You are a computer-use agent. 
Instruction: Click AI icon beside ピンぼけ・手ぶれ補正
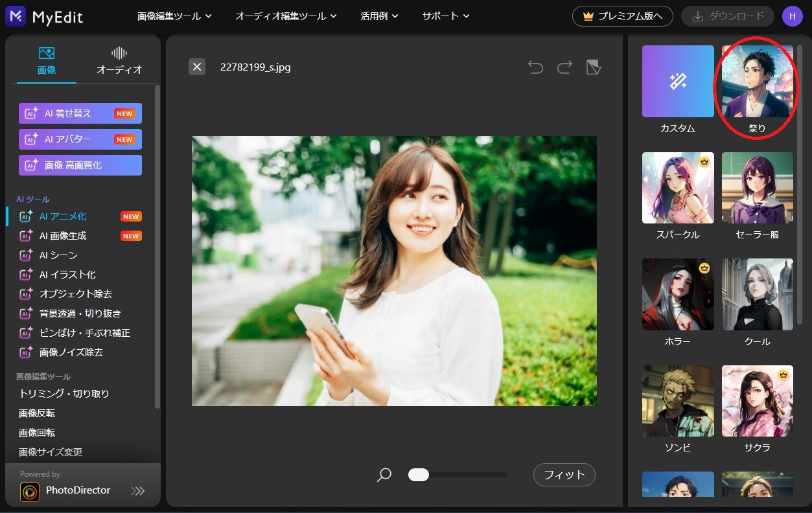coord(27,333)
